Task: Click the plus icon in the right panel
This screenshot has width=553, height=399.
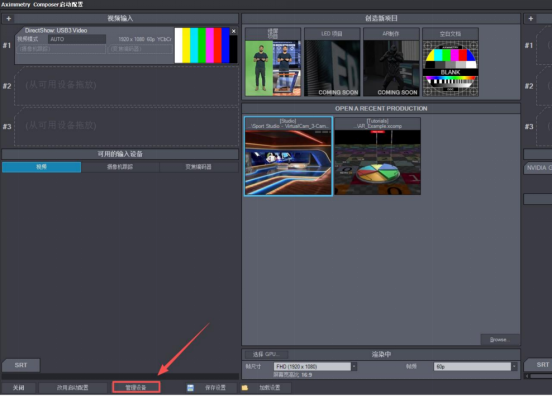Action: (530, 18)
